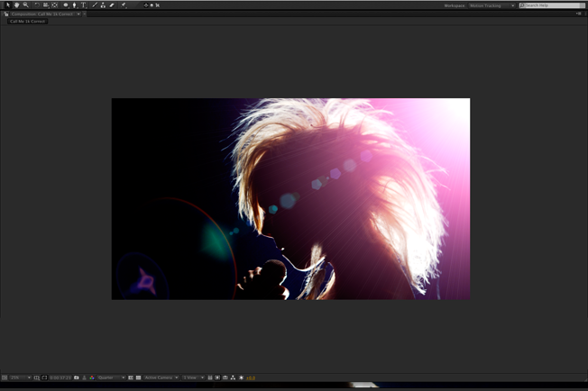588x391 pixels.
Task: Open the Active Camera view dropdown
Action: (x=161, y=377)
